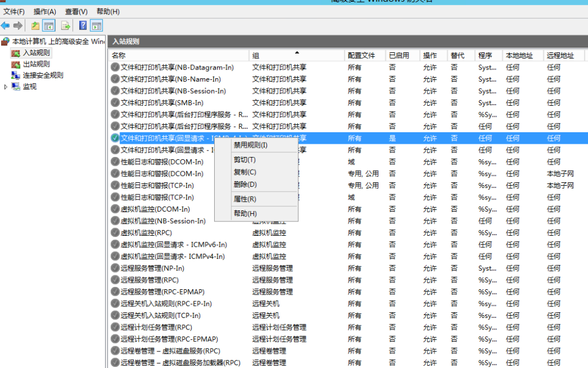Click the firewall root node icon in the tree
Screen dimensions: 588x368
(6, 41)
